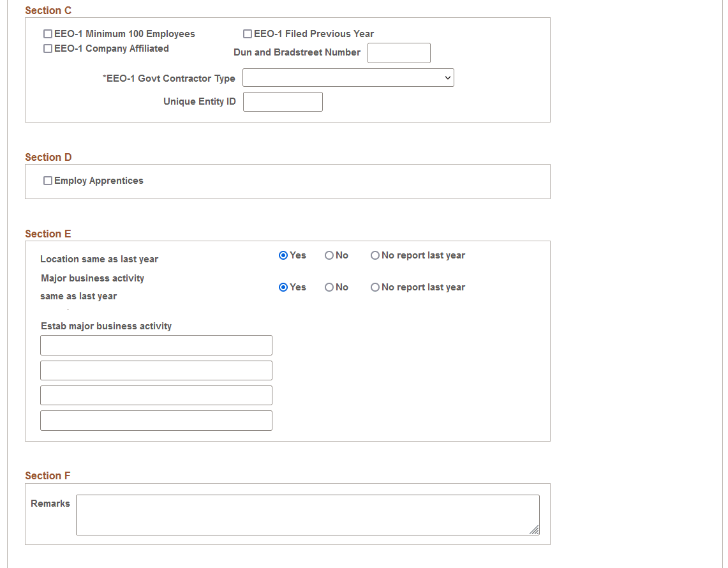
Task: Select Yes for major business activity same
Action: click(283, 287)
